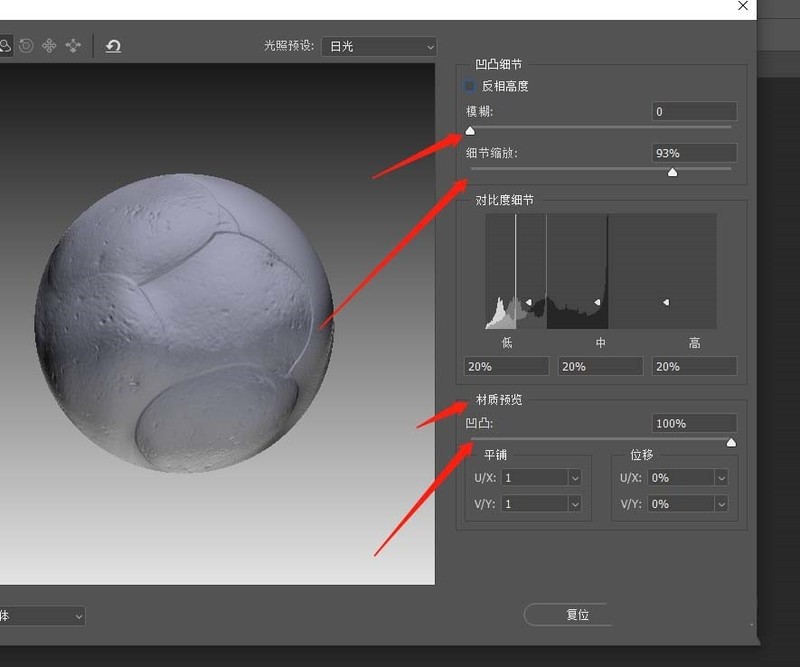This screenshot has width=800, height=667.
Task: Select the Roll 3D camera tool
Action: (x=25, y=45)
